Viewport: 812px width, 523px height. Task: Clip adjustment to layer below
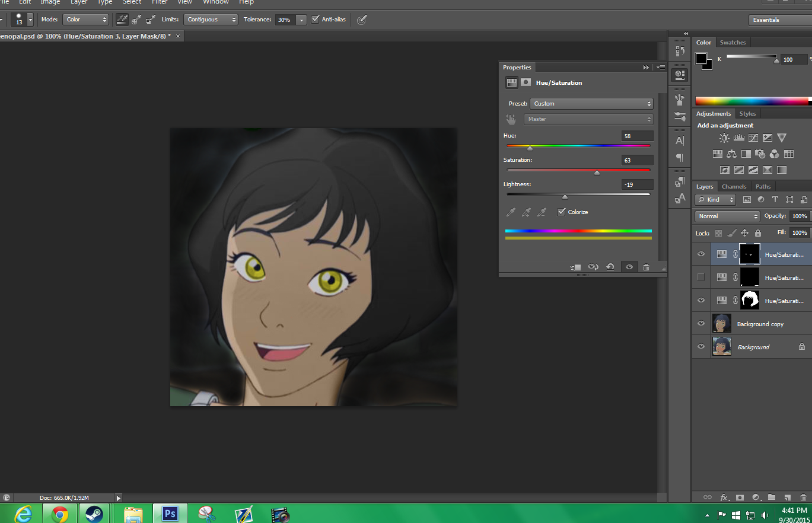(x=575, y=267)
